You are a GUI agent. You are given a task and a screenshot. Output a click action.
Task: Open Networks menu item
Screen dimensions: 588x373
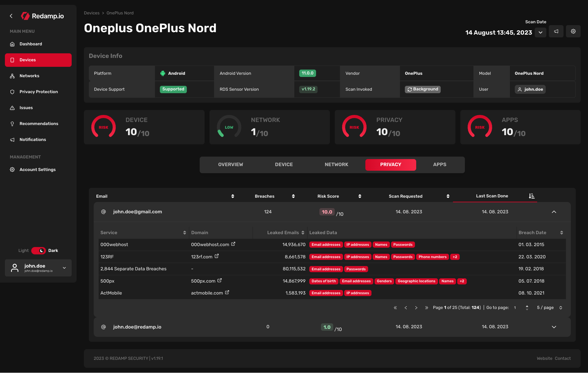(38, 76)
